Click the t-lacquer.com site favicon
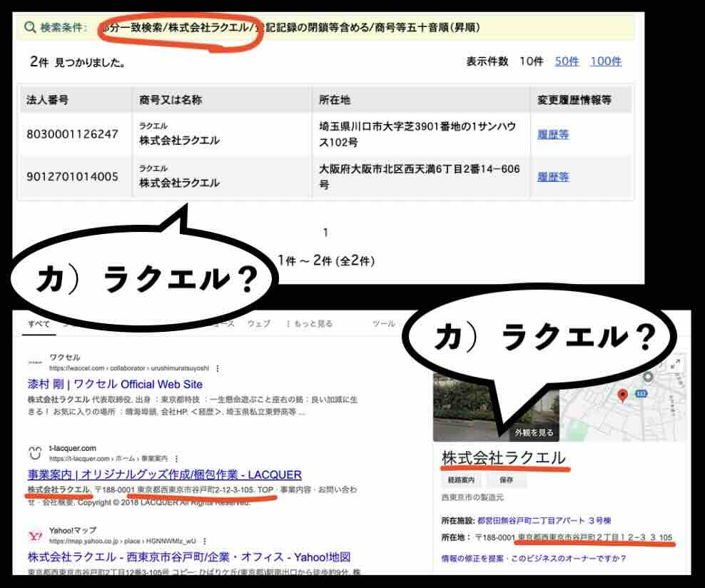The height and width of the screenshot is (588, 705). (35, 452)
